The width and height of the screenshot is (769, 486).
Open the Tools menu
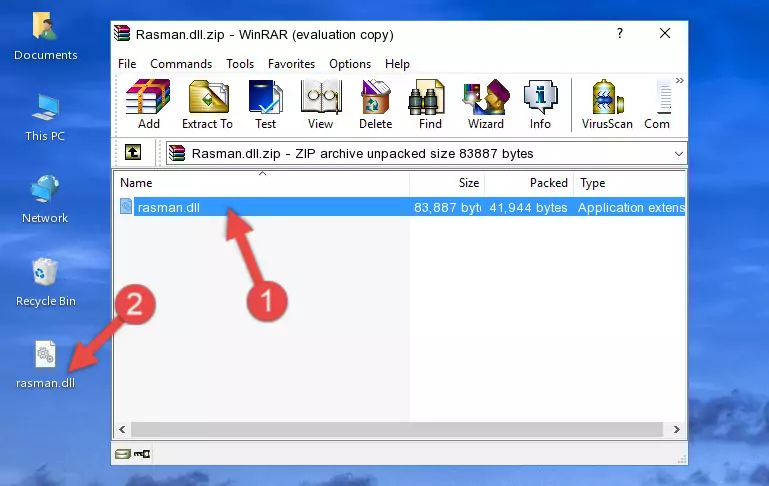coord(240,64)
